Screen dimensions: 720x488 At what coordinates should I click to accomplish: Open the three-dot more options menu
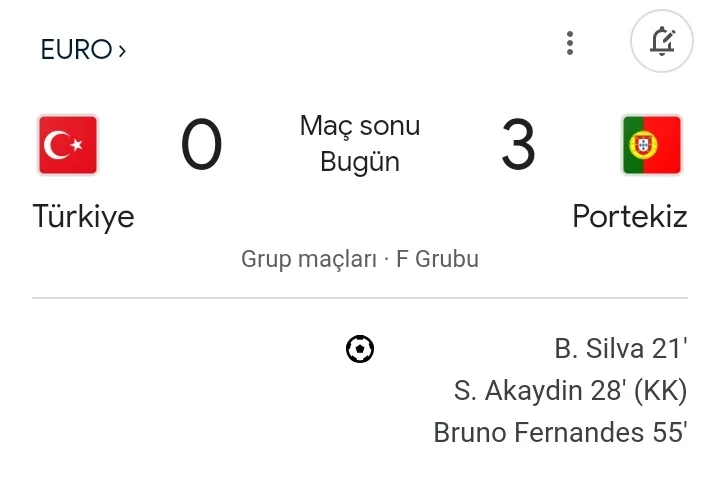pos(570,43)
